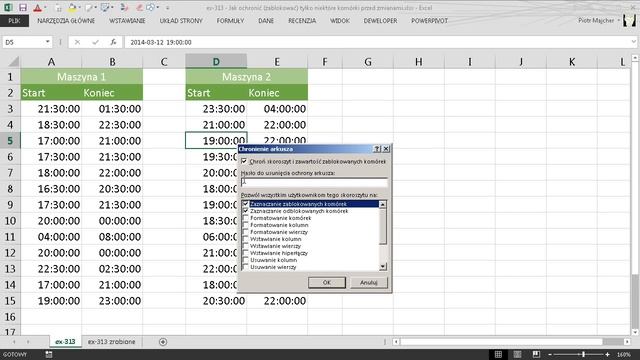Image resolution: width=640 pixels, height=360 pixels.
Task: Toggle 'Chroń skoroszyt i zawartość zablokowanych komórek' checkbox
Action: point(244,161)
